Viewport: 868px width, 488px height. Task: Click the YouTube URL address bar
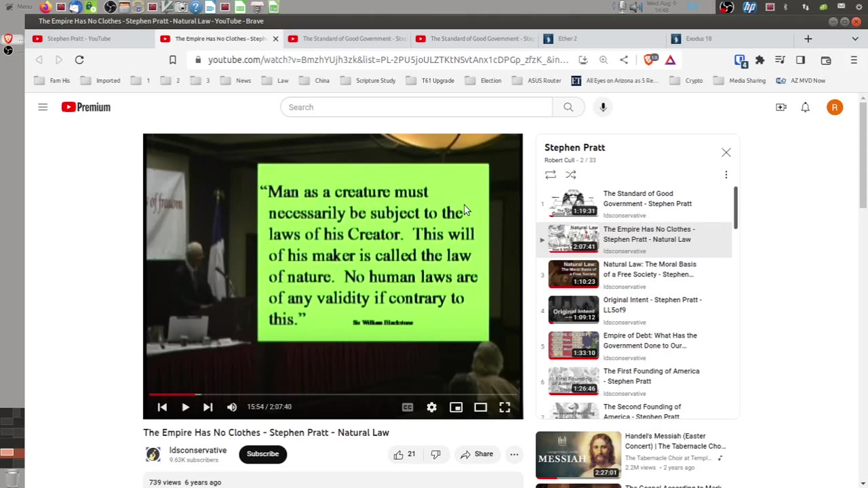[x=388, y=60]
